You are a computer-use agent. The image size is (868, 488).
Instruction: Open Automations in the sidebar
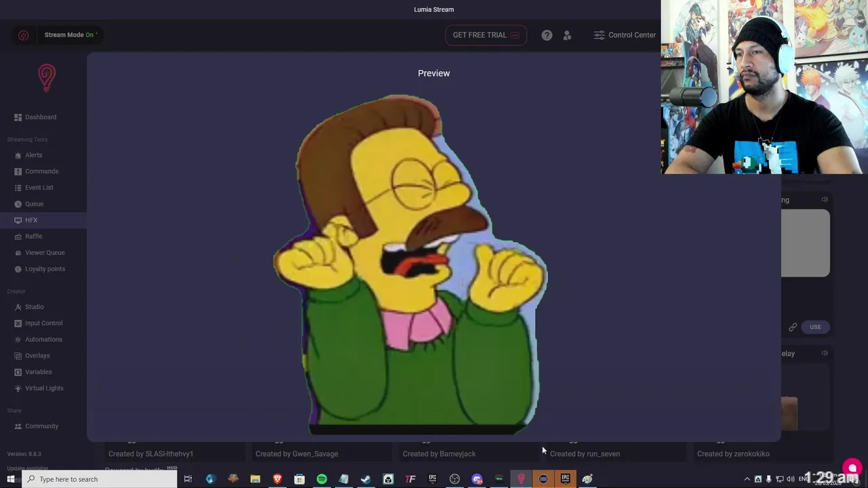pyautogui.click(x=43, y=340)
